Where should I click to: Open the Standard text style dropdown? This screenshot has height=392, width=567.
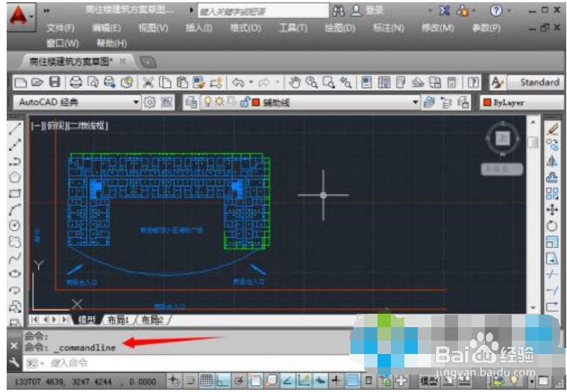[x=536, y=83]
